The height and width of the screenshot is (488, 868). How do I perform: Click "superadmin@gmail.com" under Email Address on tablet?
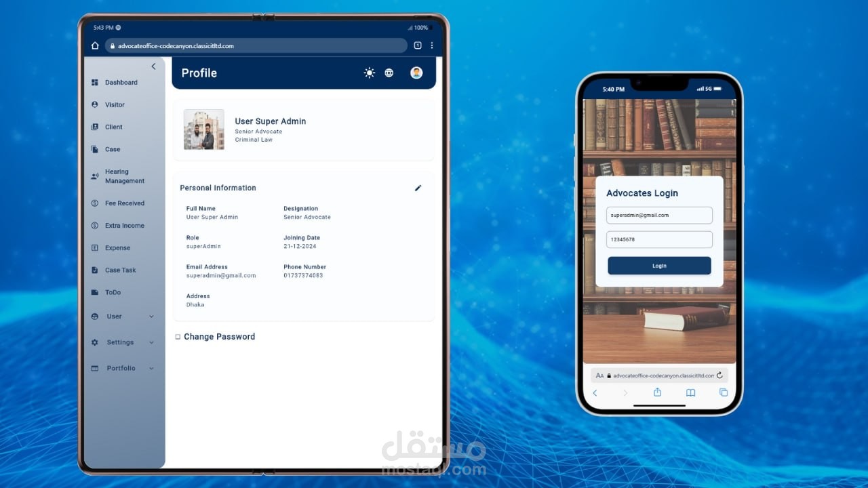coord(221,276)
